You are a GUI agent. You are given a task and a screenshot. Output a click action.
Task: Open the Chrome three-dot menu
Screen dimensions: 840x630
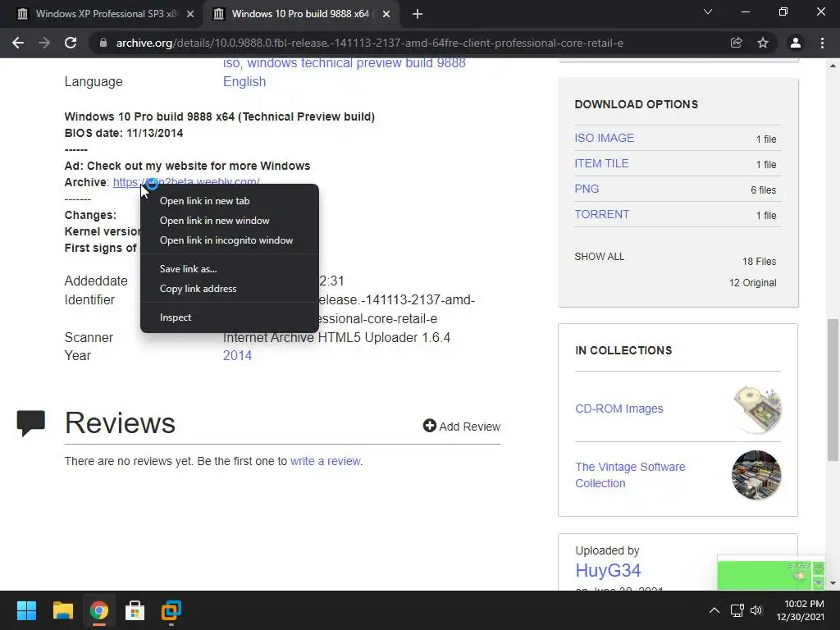point(822,43)
